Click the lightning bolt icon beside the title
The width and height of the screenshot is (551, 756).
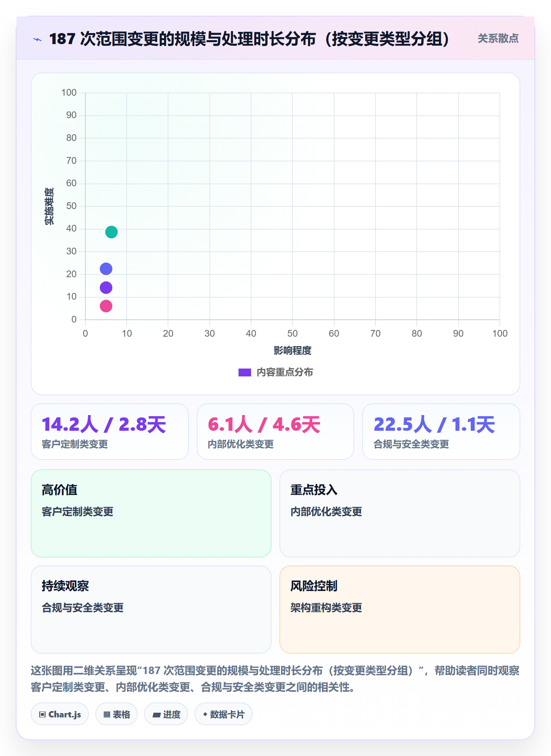[37, 39]
